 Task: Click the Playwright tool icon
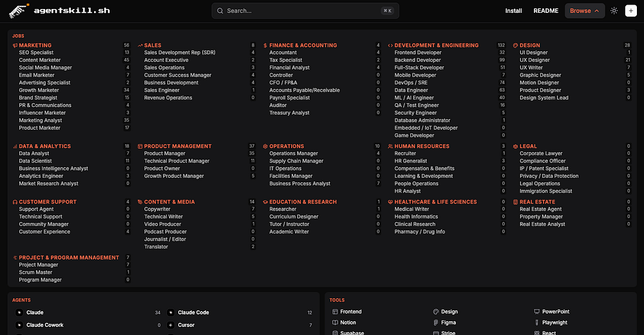(x=537, y=323)
